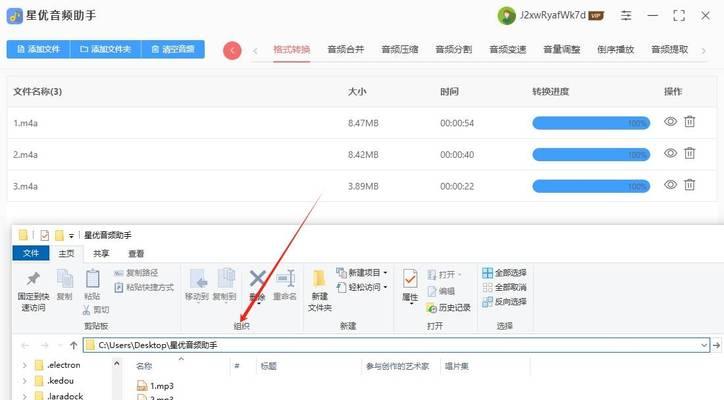This screenshot has width=724, height=400.
Task: Open the address bar history dropdown
Action: point(704,345)
